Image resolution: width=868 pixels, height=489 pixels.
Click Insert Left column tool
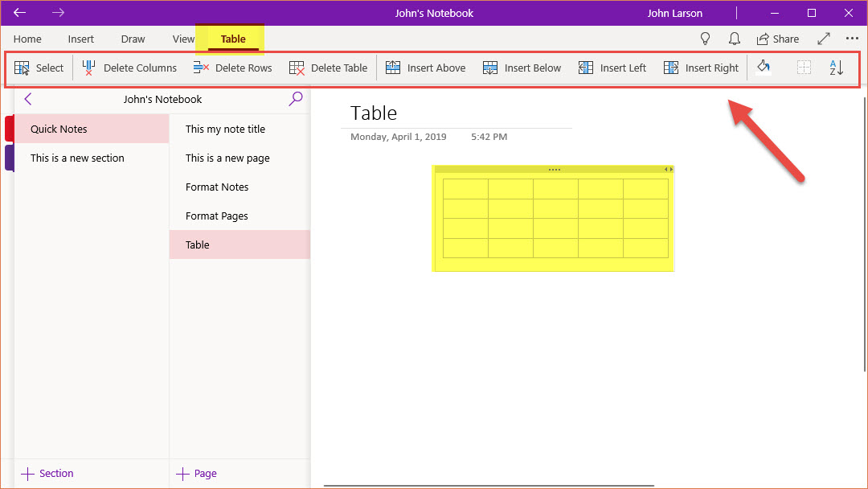click(612, 68)
